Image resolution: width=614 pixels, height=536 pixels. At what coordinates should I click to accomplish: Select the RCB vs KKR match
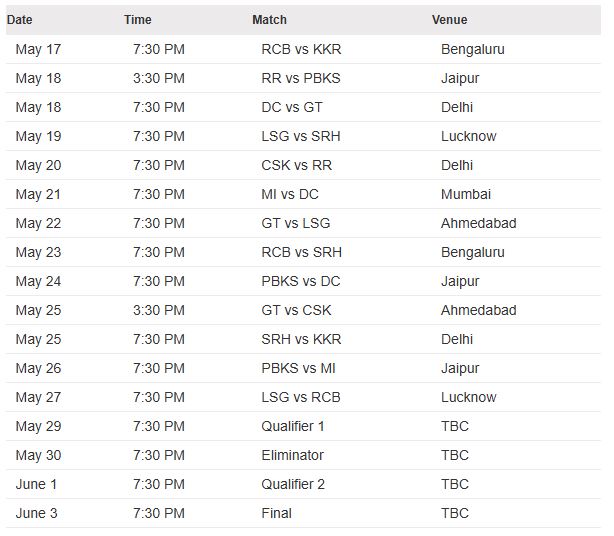(301, 49)
